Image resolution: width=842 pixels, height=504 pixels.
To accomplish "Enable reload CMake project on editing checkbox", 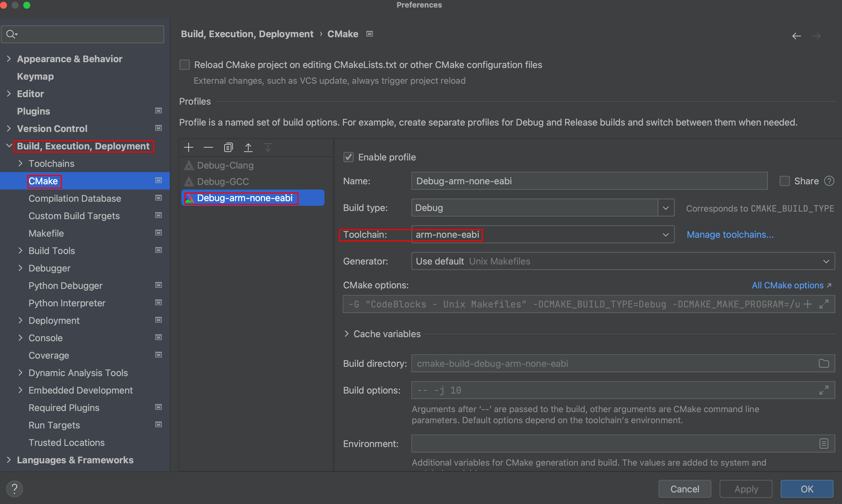I will (184, 65).
